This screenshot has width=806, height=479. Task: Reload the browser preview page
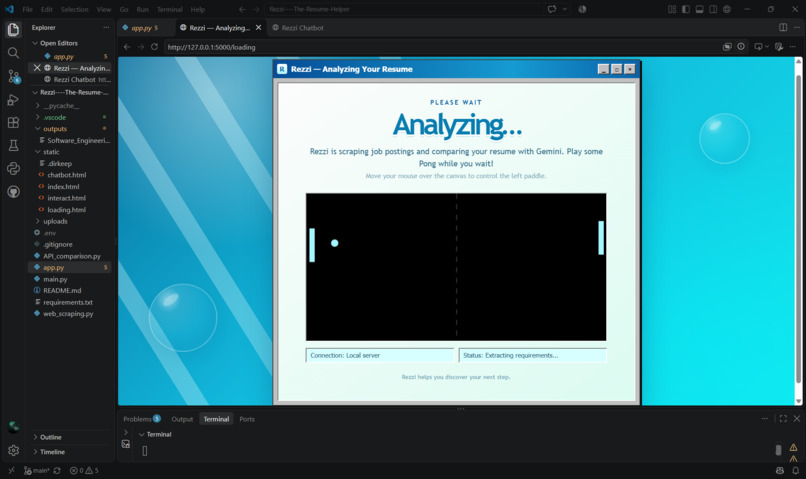pos(154,47)
